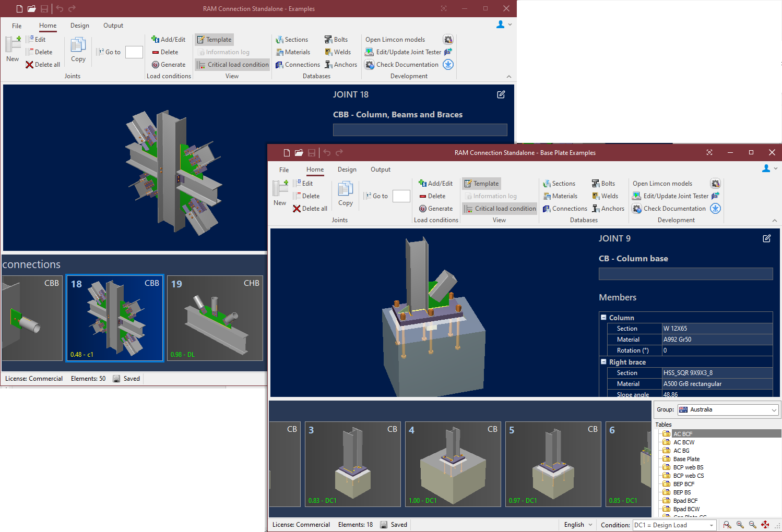Click gear icon beside Open Limcon models, front window
Viewport: 782px width, 532px height.
point(715,184)
